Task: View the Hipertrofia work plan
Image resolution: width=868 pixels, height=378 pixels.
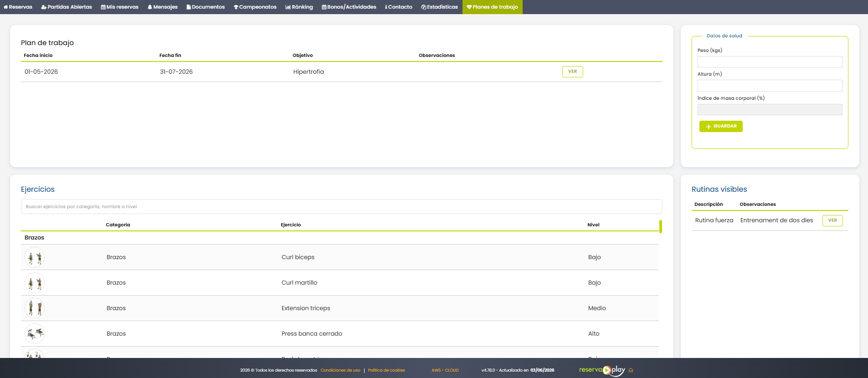Action: tap(573, 72)
